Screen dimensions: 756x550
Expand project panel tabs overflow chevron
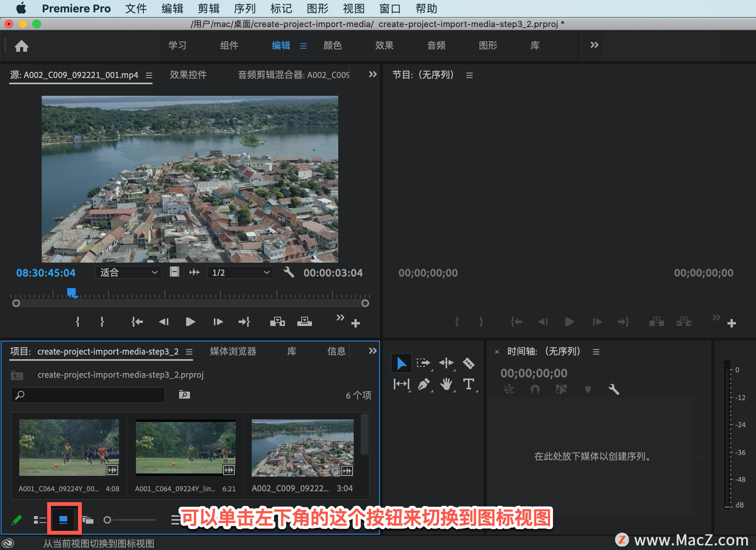tap(372, 351)
